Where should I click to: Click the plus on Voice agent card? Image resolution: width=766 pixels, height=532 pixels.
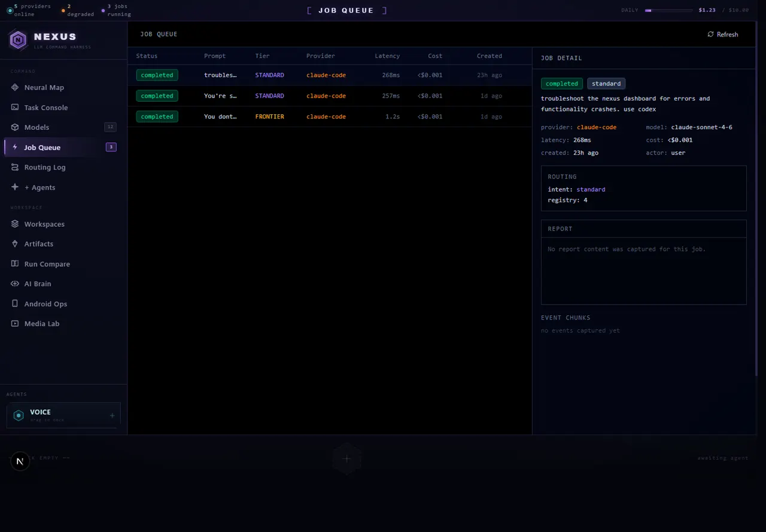coord(112,415)
